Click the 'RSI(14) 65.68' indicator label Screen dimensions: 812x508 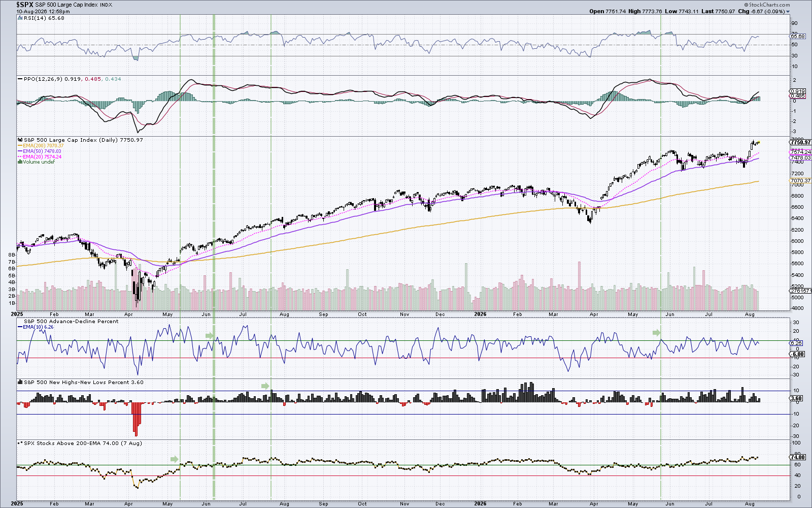[x=44, y=18]
